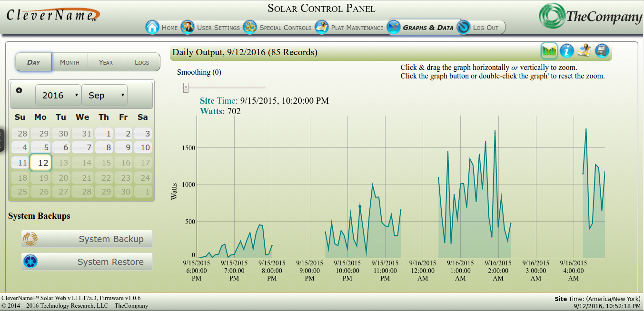The image size is (644, 311).
Task: Open the map view with pin icon
Action: click(x=584, y=50)
